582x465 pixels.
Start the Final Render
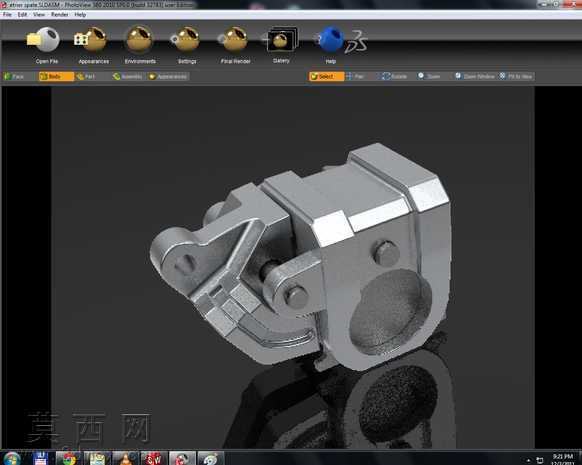pos(234,39)
